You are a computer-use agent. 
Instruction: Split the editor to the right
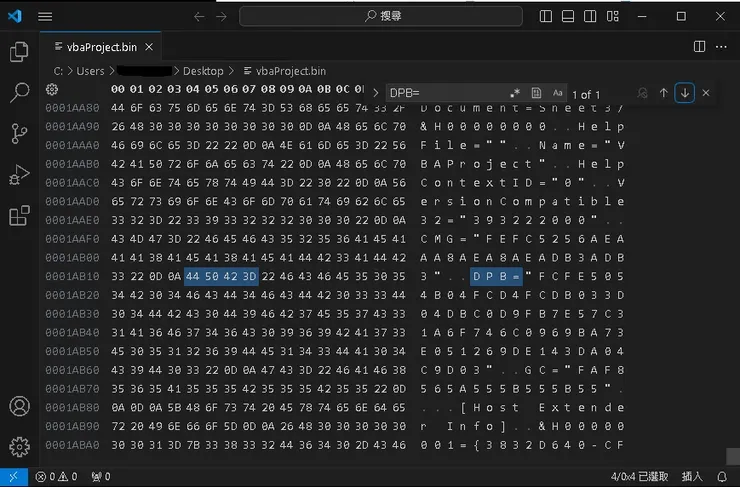[x=699, y=46]
